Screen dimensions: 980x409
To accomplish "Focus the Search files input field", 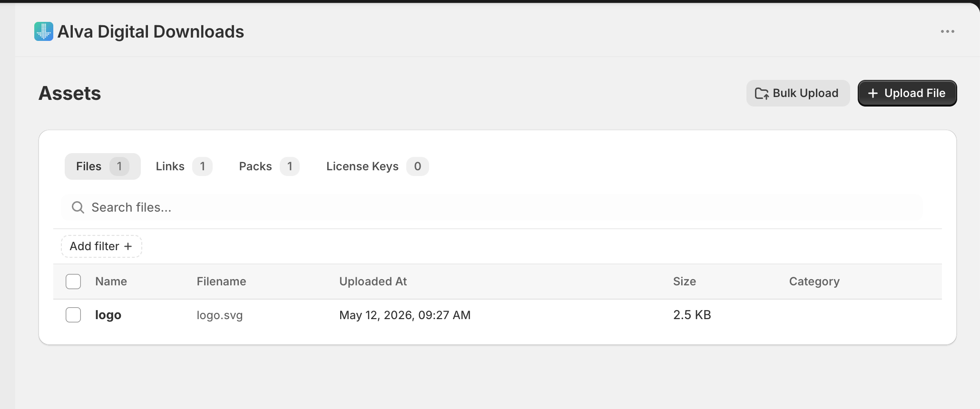I will click(492, 207).
